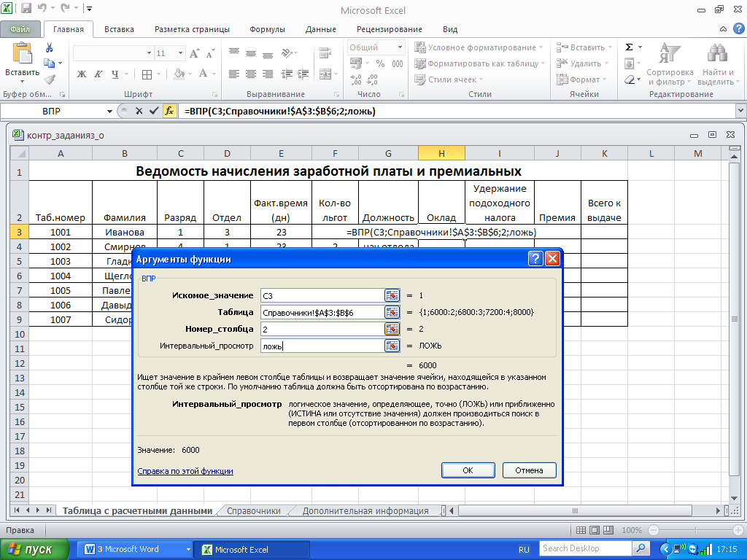The height and width of the screenshot is (560, 747).
Task: Toggle Italic (К) formatting
Action: coord(98,74)
